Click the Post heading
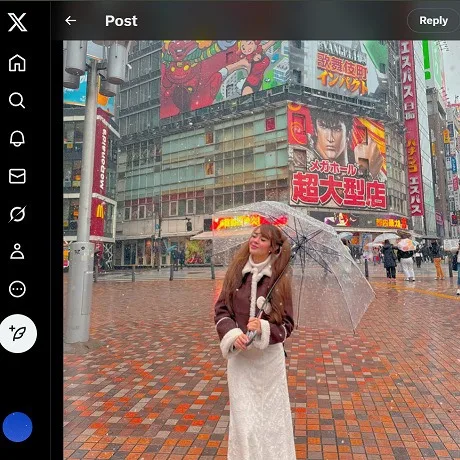The image size is (460, 460). [121, 21]
